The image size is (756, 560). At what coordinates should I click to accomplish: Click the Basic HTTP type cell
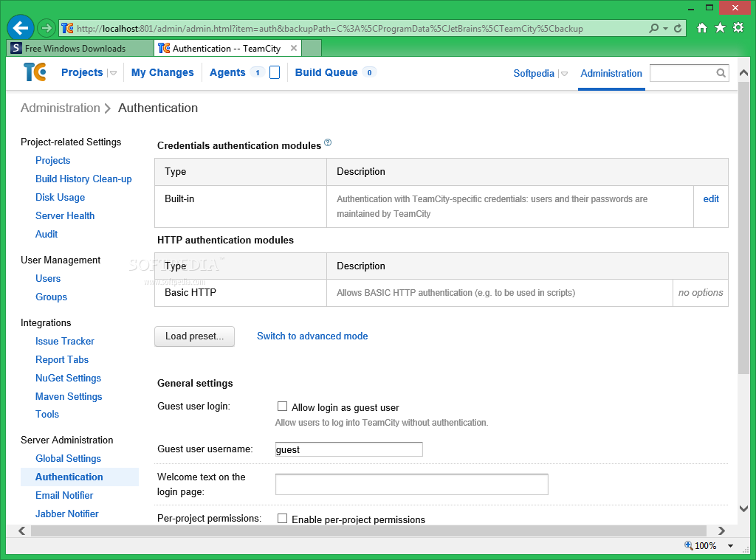click(241, 293)
